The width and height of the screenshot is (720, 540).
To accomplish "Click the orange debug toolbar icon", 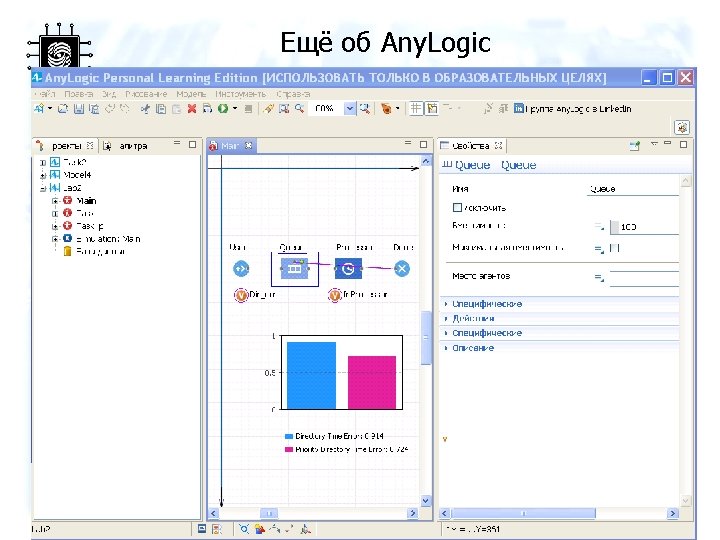I will pyautogui.click(x=386, y=109).
